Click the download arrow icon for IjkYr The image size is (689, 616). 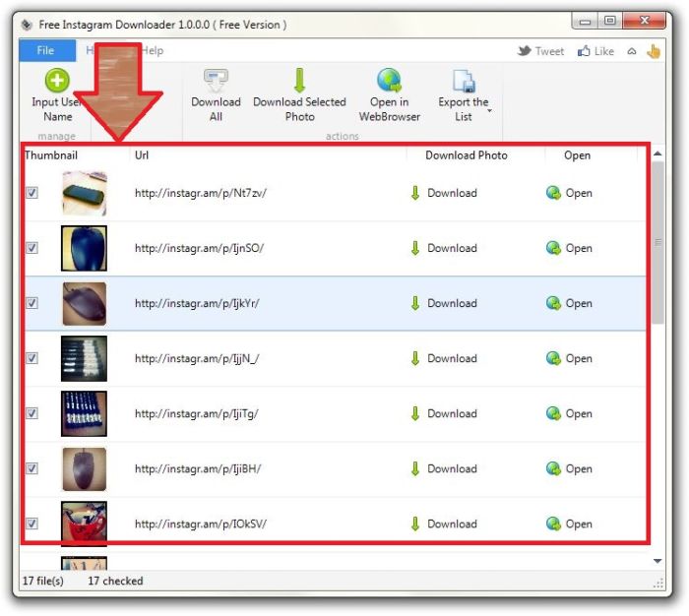415,303
